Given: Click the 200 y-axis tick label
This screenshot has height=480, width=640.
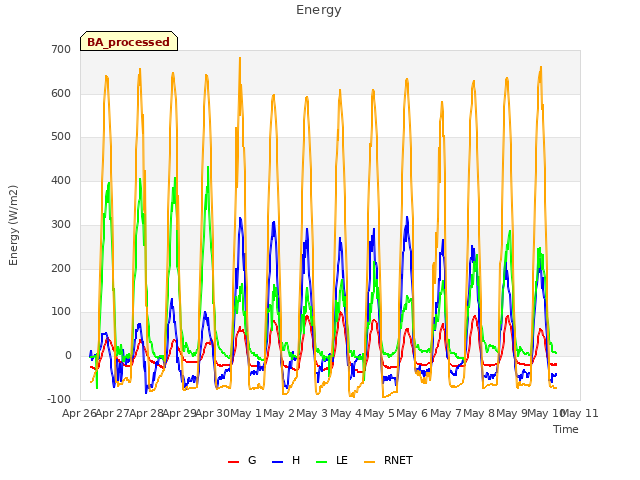Looking at the screenshot, I should click(x=61, y=269).
